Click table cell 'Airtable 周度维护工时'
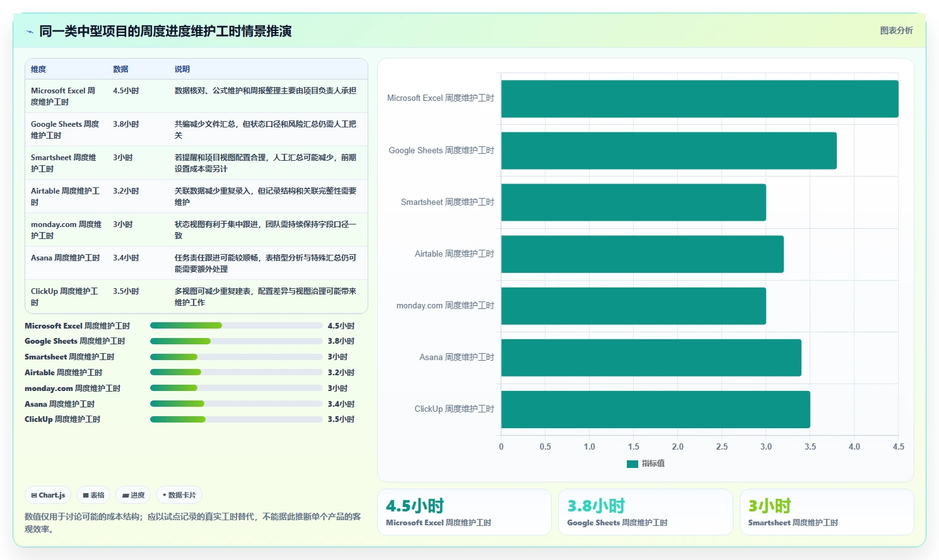 pos(66,197)
